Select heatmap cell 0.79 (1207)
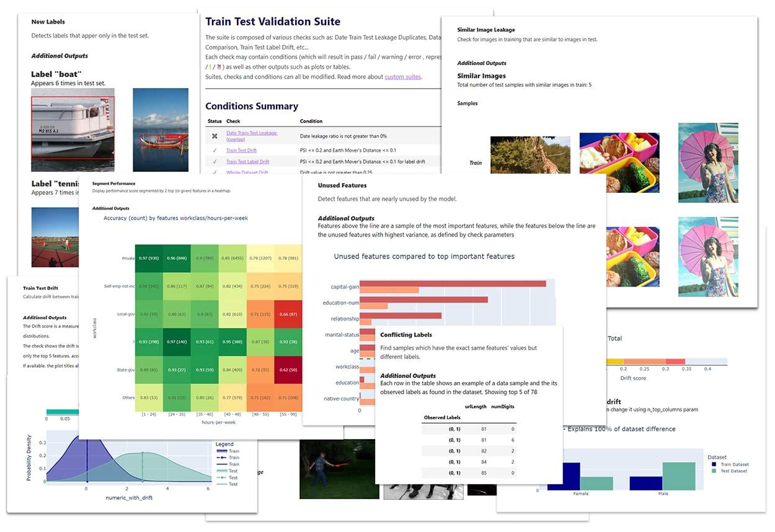The width and height of the screenshot is (775, 532). click(x=261, y=257)
